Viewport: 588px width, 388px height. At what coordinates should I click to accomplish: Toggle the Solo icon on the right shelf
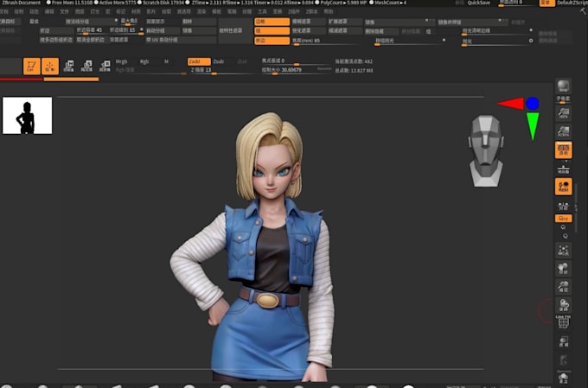[563, 377]
